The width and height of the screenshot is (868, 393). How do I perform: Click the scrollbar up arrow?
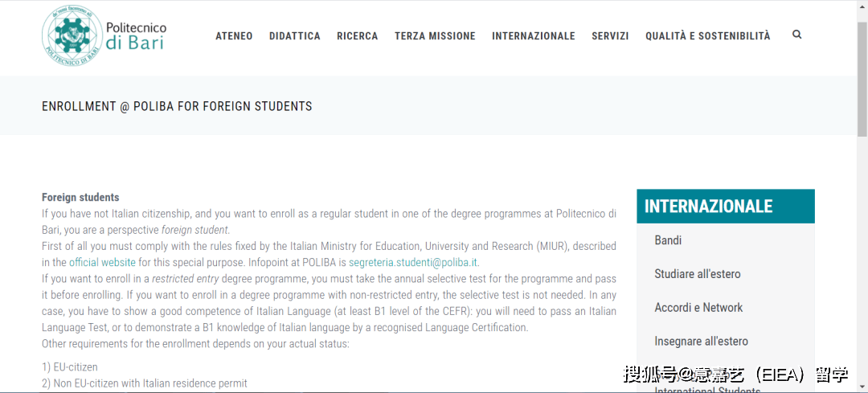click(x=862, y=5)
